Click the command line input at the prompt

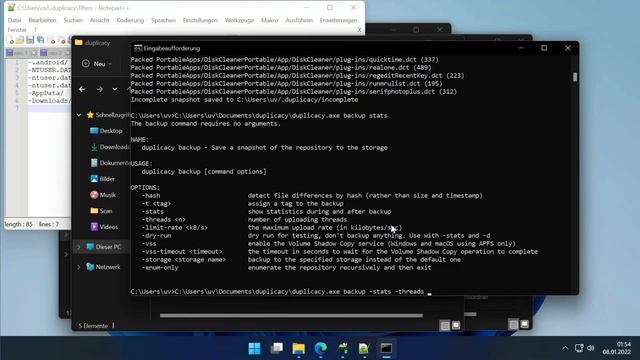(429, 292)
